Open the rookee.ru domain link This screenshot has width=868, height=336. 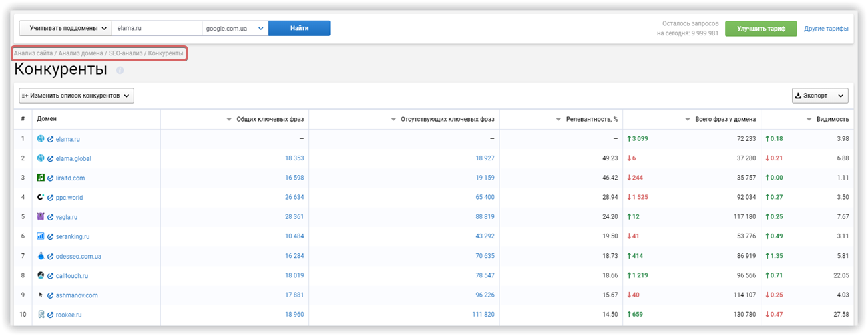click(x=69, y=315)
